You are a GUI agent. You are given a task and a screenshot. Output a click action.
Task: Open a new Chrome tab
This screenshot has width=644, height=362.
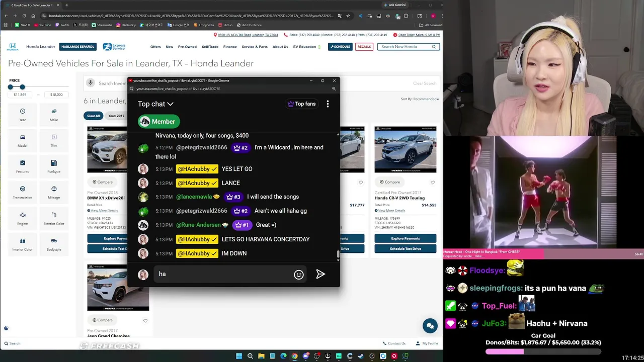tap(66, 5)
